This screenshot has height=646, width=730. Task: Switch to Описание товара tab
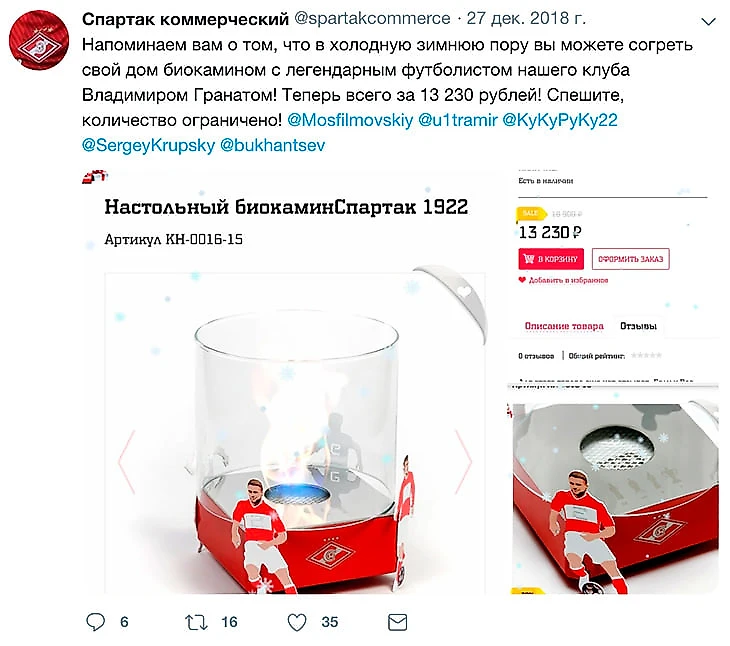(x=564, y=326)
